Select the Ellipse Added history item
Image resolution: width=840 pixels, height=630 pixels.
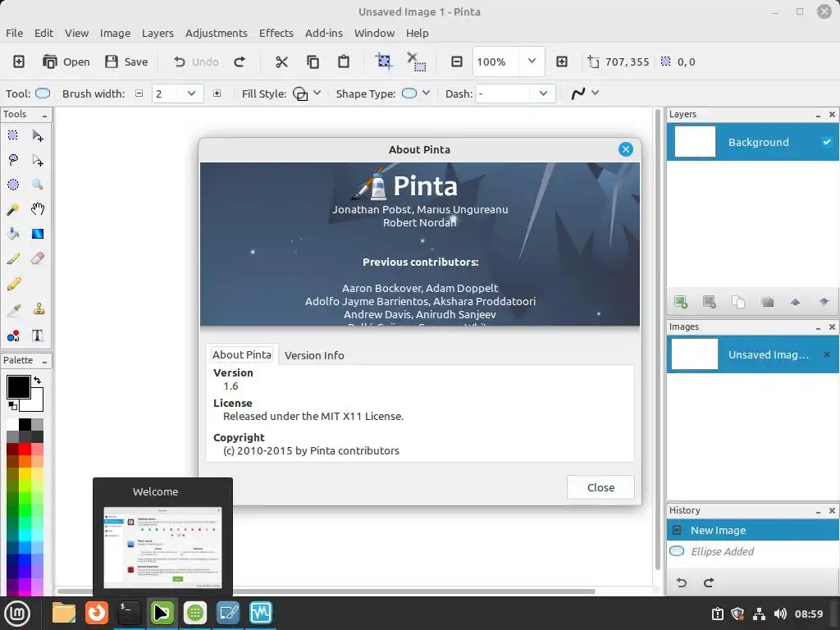click(753, 551)
